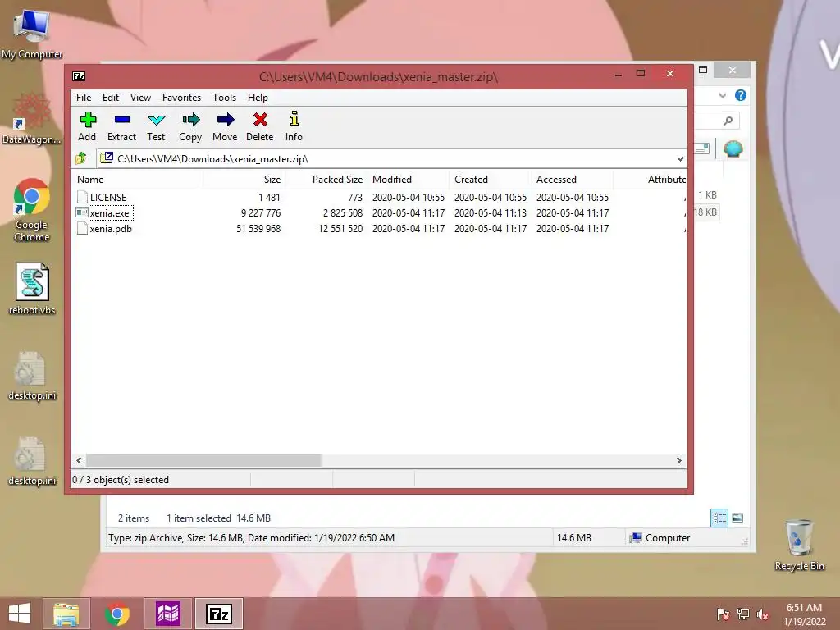Open My Computer desktop icon
The width and height of the screenshot is (840, 630).
(32, 34)
